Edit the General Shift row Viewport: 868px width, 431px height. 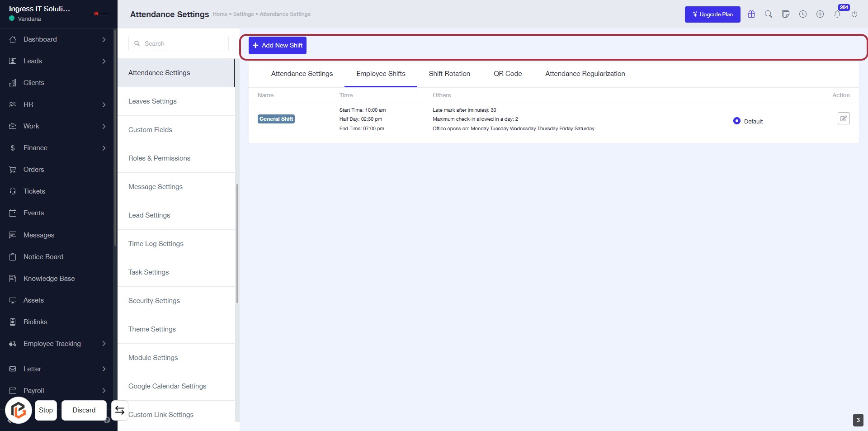pos(844,118)
